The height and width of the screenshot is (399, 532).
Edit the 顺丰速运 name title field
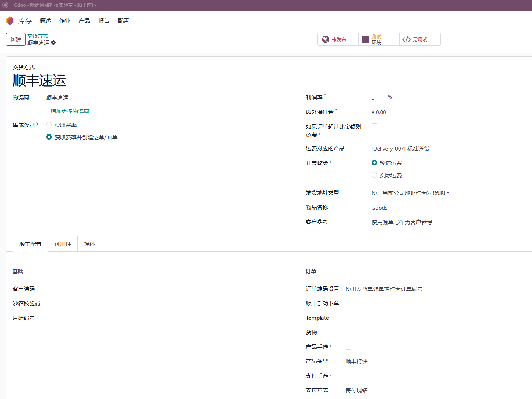coord(39,81)
